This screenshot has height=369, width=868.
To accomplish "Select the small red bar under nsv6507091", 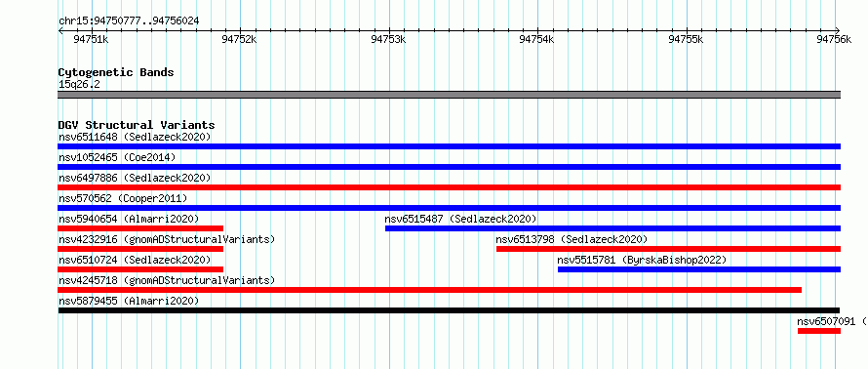I will 819,331.
